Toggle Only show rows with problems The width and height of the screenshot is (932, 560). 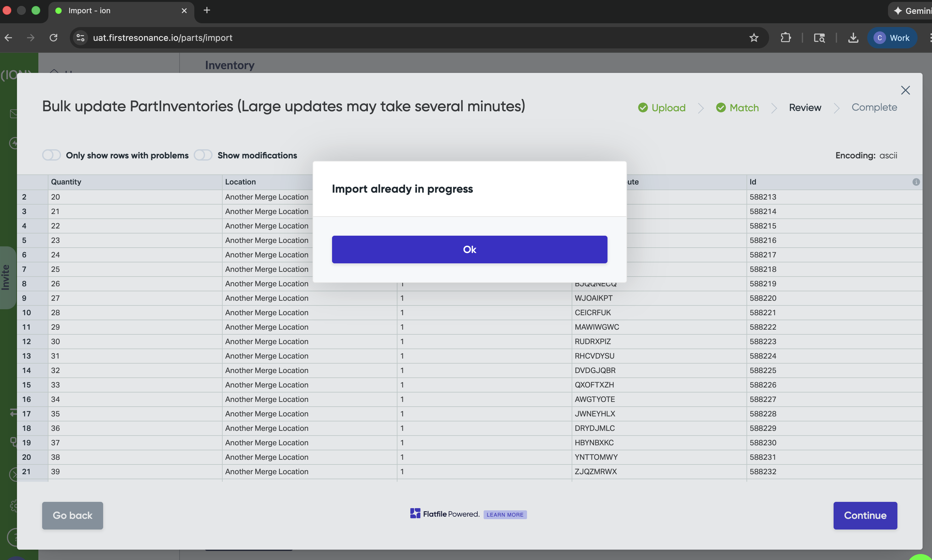click(x=51, y=155)
